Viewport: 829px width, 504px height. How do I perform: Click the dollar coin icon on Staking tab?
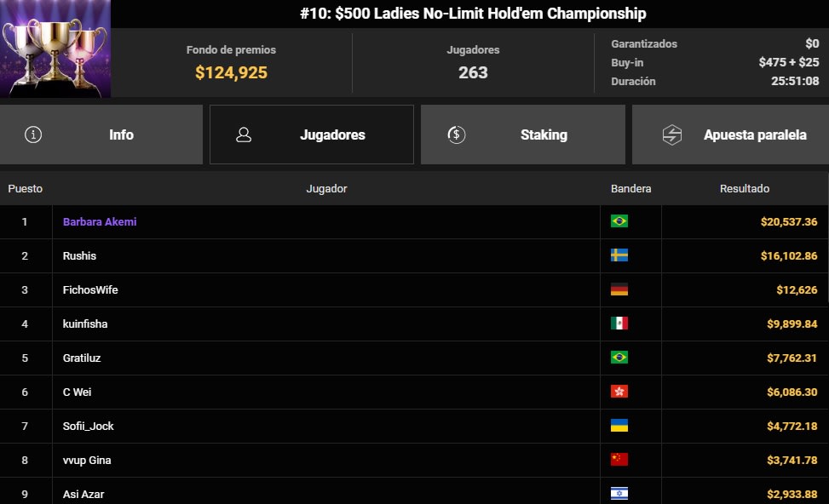(458, 135)
